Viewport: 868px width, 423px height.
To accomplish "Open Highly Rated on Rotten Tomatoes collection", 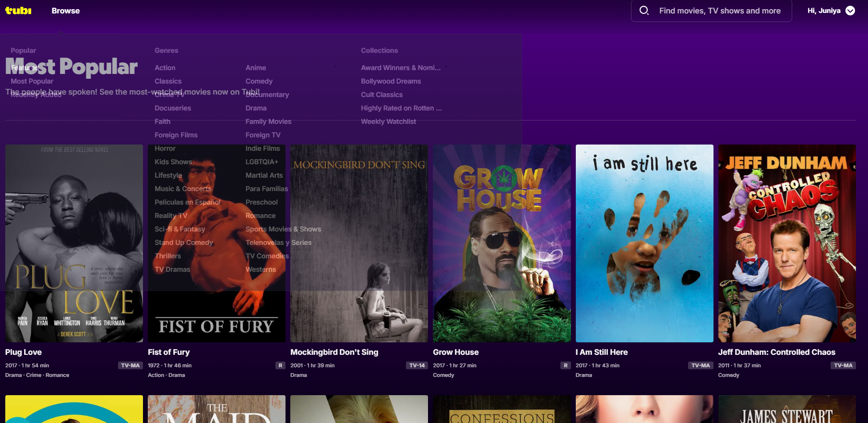I will click(x=402, y=108).
